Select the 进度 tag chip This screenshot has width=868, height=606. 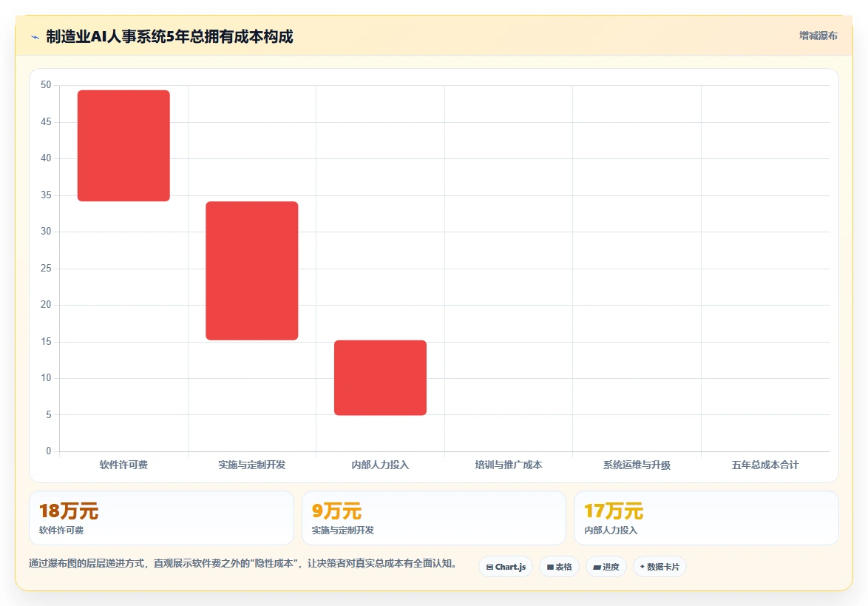pyautogui.click(x=606, y=567)
